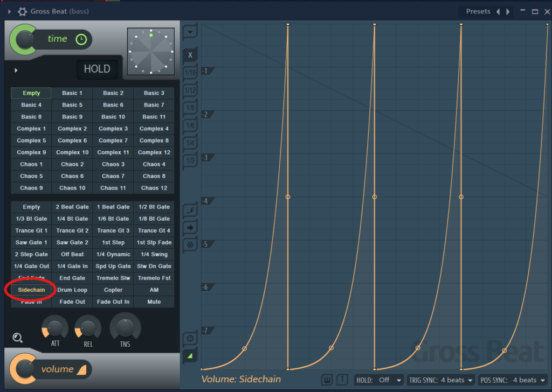Viewport: 552px width, 392px height.
Task: Select volume slot Fade Out In
Action: click(113, 302)
